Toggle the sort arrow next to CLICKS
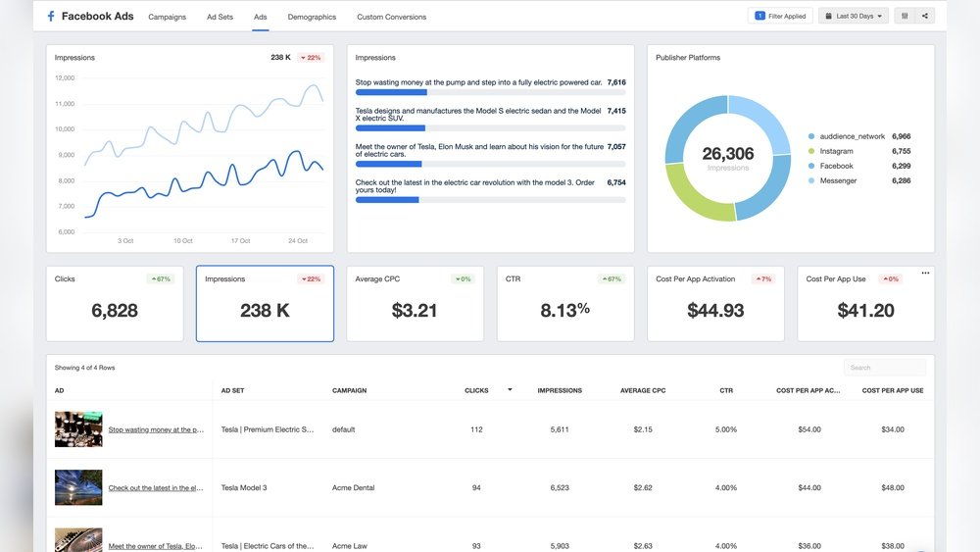 [510, 389]
